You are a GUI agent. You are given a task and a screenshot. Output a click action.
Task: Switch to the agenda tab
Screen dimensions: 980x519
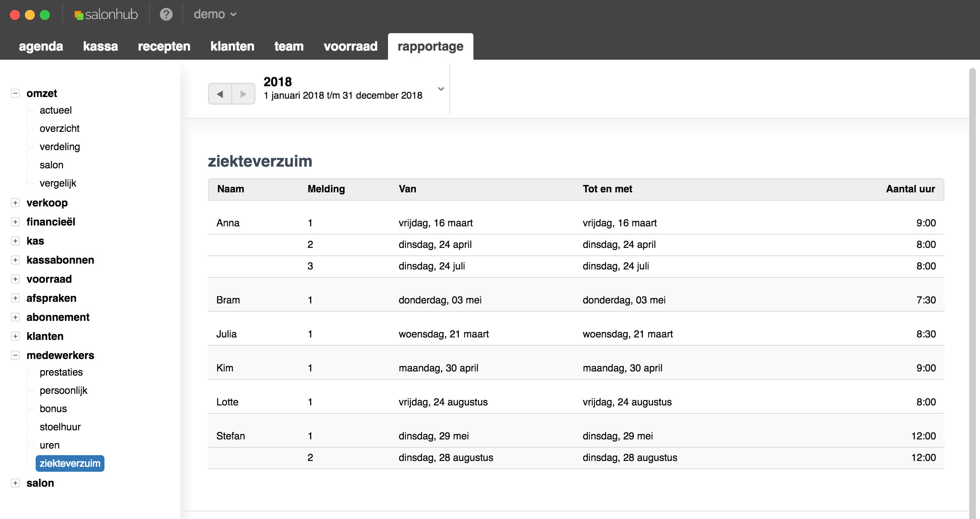tap(41, 46)
